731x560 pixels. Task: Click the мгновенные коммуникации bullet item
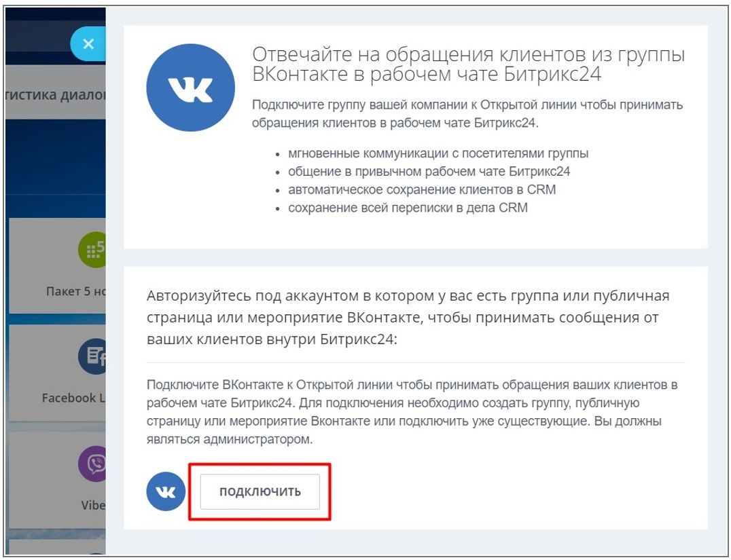[438, 153]
